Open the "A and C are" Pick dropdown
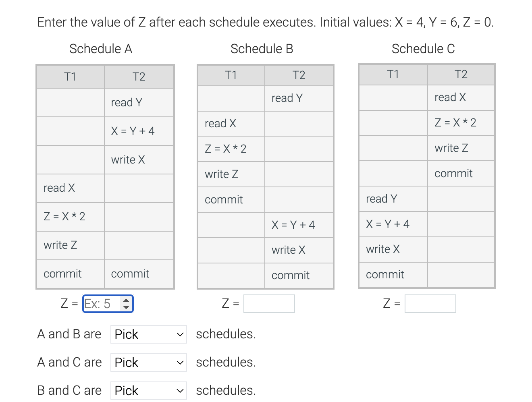This screenshot has height=402, width=532. coord(148,362)
